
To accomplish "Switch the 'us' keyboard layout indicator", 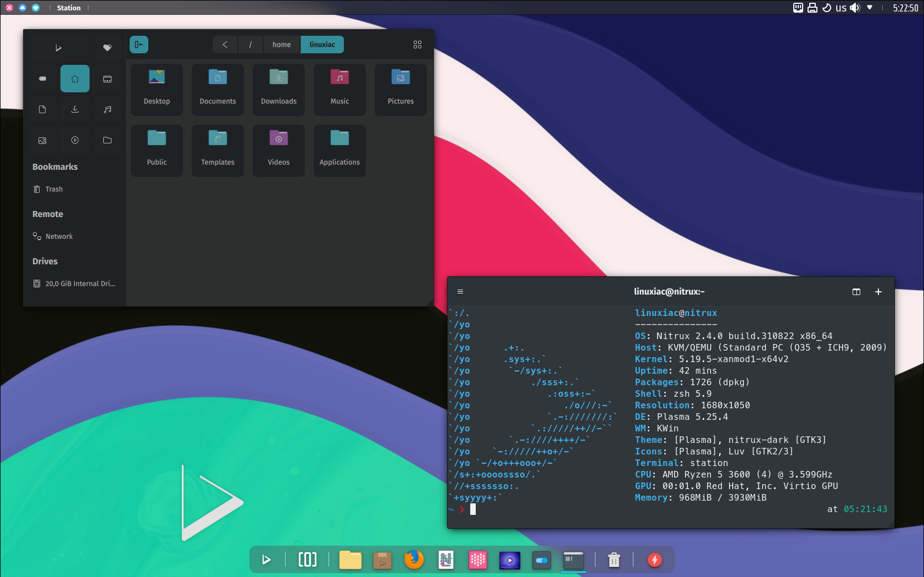I will point(841,8).
